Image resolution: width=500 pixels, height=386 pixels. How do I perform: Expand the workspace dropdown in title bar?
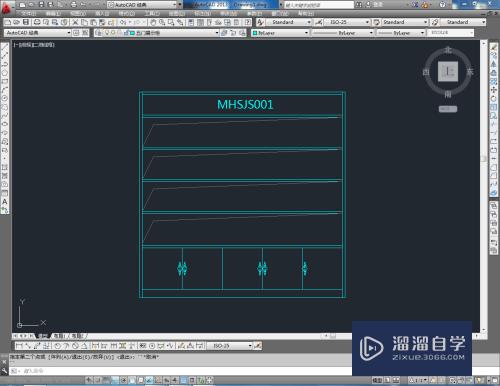coord(174,5)
